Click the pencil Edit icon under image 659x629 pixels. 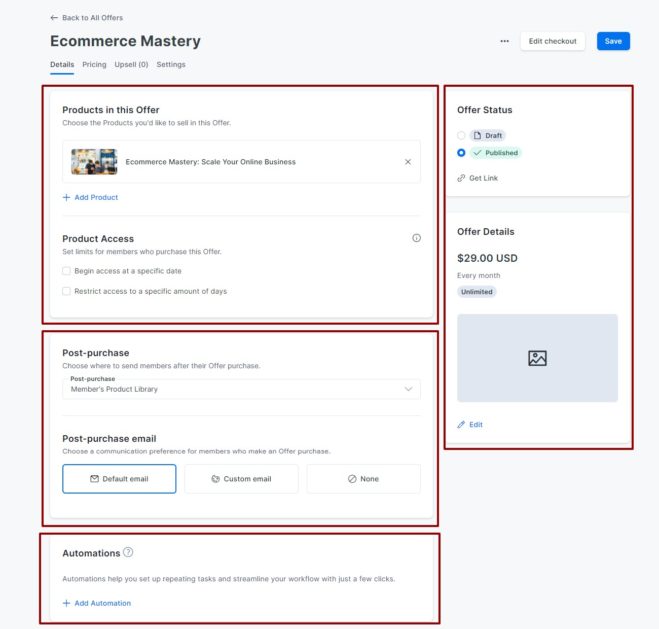coord(461,424)
